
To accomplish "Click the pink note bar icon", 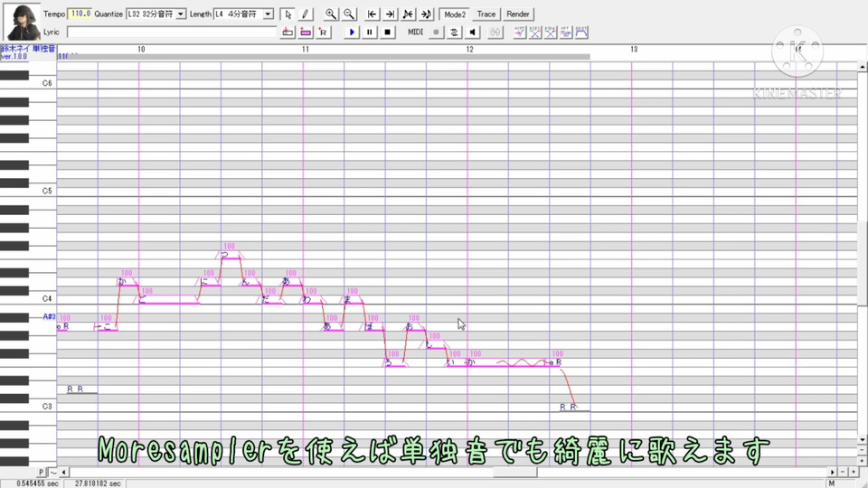I will (306, 33).
